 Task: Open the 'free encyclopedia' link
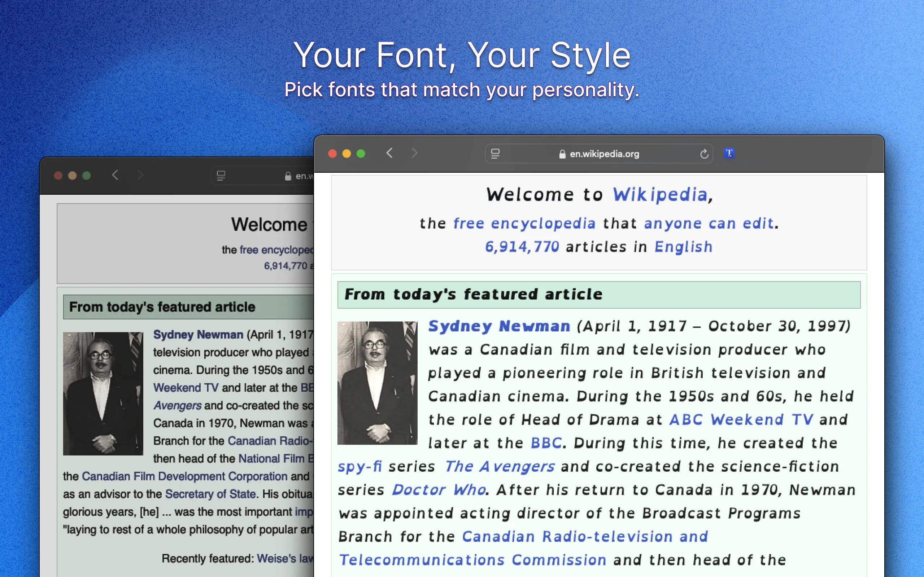524,224
